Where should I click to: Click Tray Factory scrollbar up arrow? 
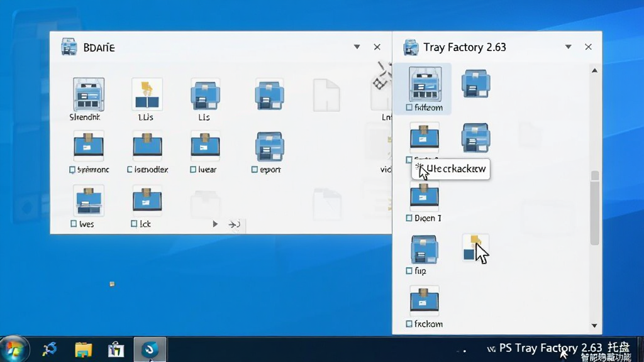pyautogui.click(x=594, y=70)
